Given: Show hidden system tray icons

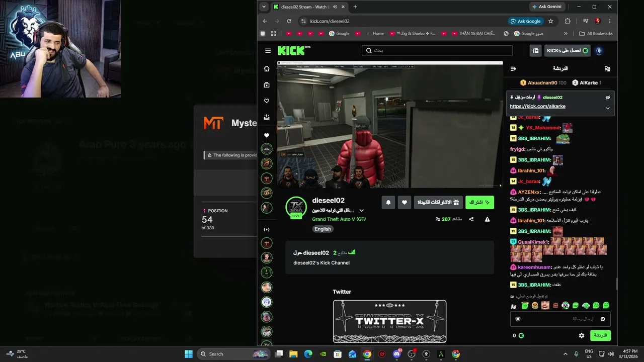Looking at the screenshot, I should pyautogui.click(x=565, y=354).
